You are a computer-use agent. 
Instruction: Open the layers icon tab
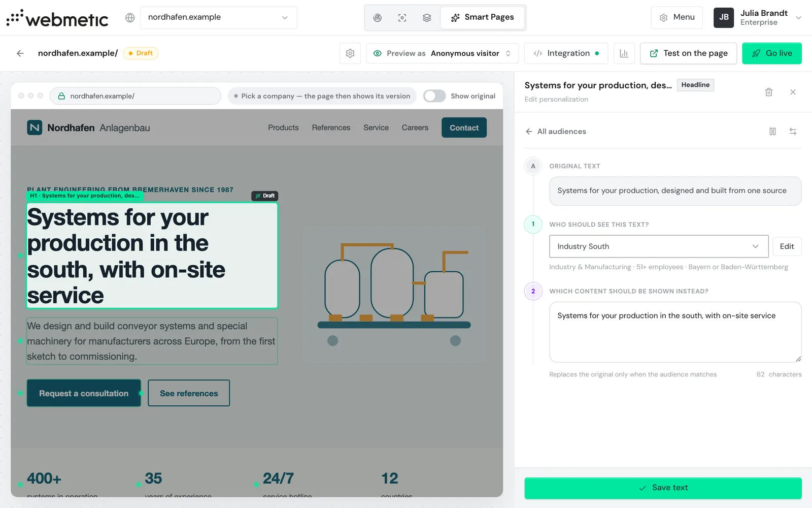click(427, 18)
